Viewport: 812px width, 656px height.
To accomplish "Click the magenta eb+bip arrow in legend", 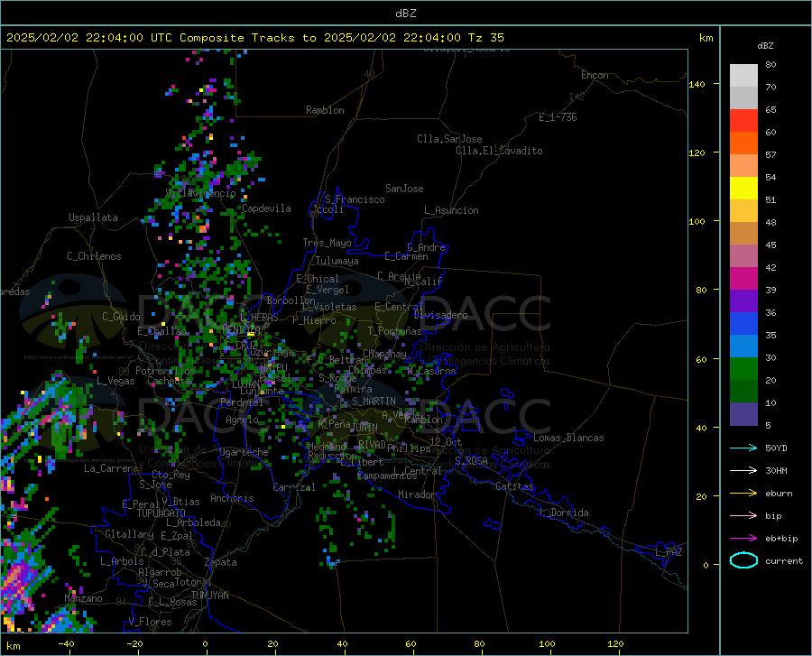I will pos(743,539).
